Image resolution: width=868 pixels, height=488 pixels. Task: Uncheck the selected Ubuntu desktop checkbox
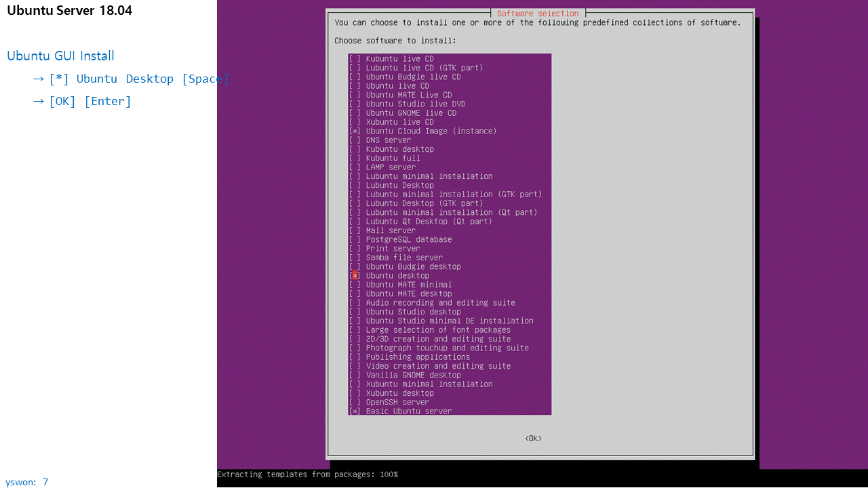pyautogui.click(x=355, y=276)
